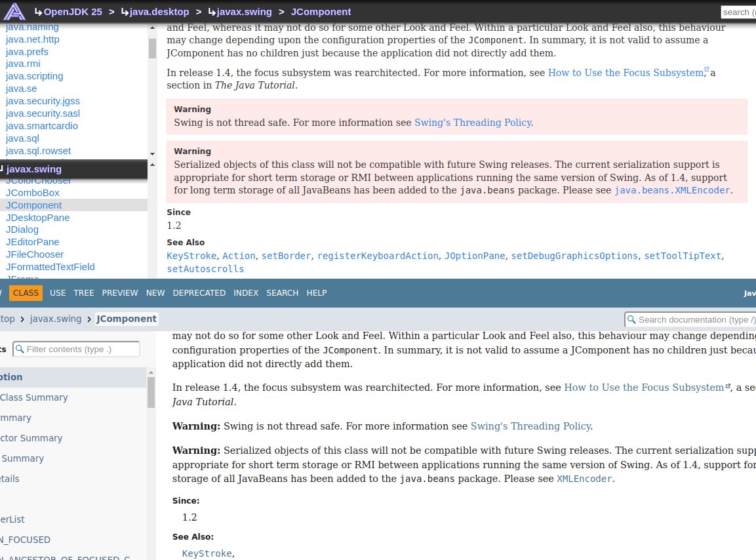The height and width of the screenshot is (560, 756).
Task: Switch to the USE tab in the navigation bar
Action: [x=58, y=293]
